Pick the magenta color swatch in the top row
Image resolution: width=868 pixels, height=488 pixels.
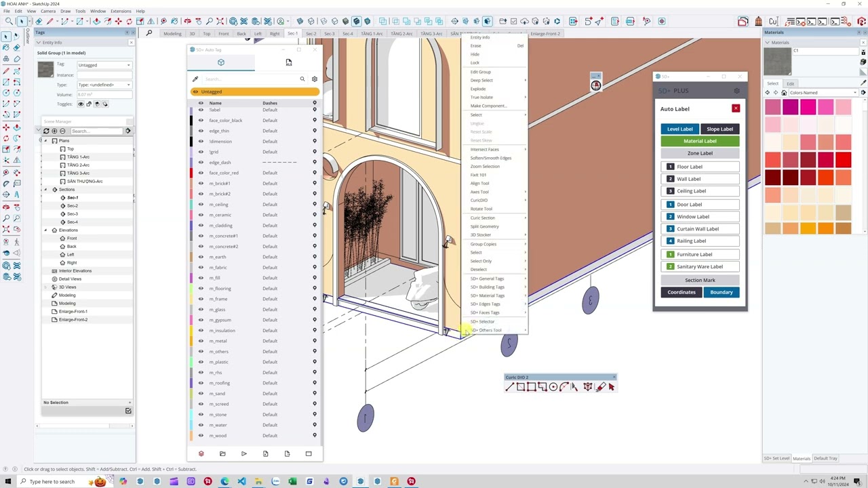[x=808, y=107]
